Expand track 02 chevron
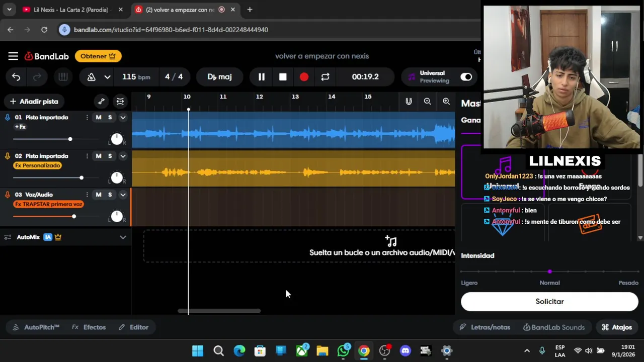This screenshot has width=644, height=362. [123, 156]
